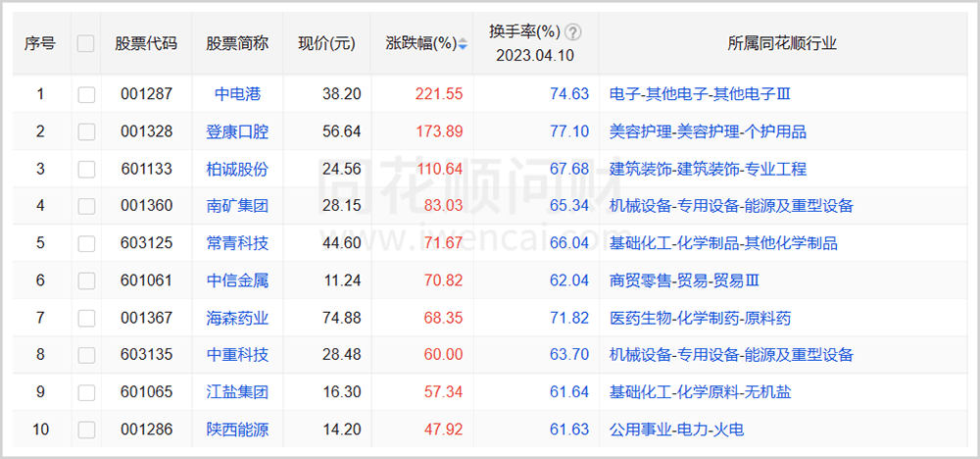
Task: Open stock link 中信金属
Action: click(x=237, y=280)
